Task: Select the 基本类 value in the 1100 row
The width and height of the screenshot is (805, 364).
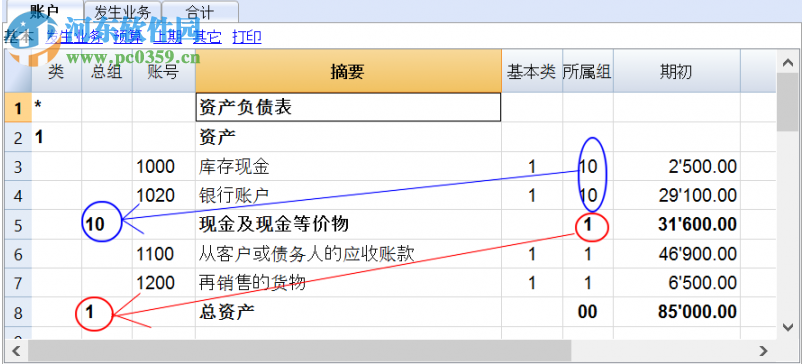Action: point(532,254)
